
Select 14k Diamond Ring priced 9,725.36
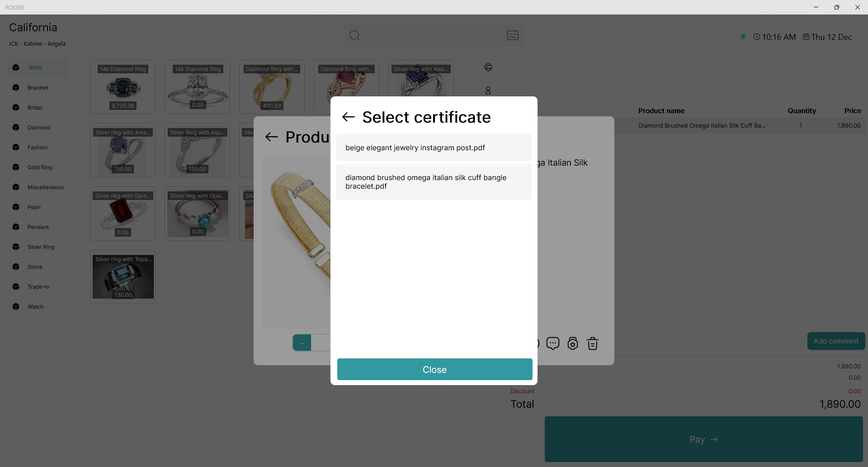click(123, 87)
